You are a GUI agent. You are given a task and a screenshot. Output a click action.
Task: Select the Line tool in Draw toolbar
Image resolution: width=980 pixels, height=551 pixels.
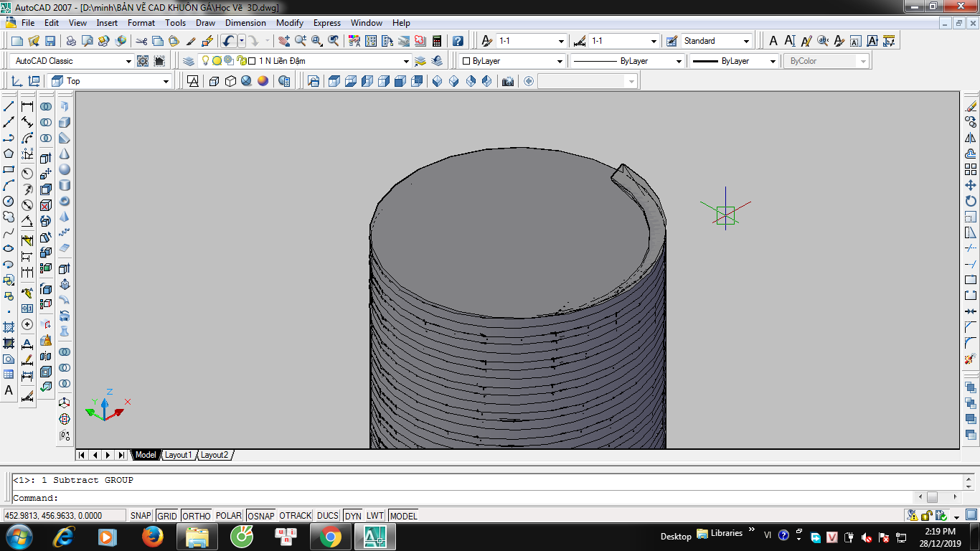9,106
